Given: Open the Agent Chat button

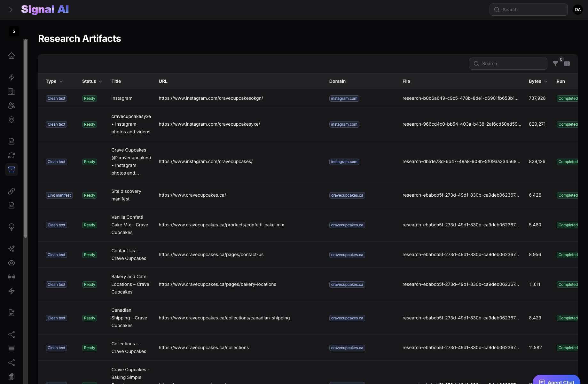Looking at the screenshot, I should click(x=556, y=380).
